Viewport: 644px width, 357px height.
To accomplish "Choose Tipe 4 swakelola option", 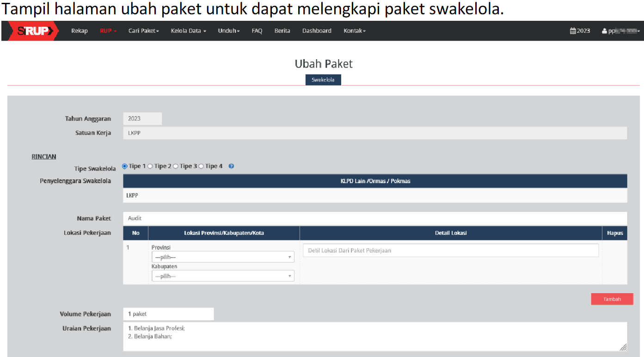I will pyautogui.click(x=201, y=166).
